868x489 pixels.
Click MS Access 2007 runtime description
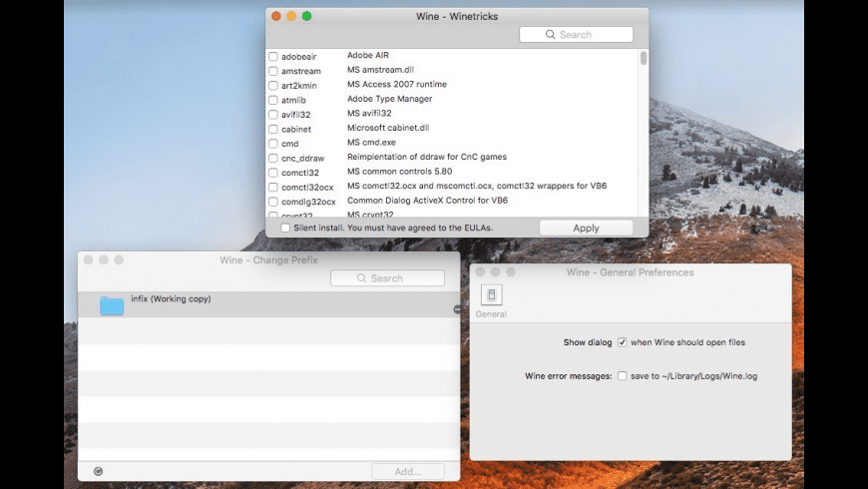pos(397,84)
